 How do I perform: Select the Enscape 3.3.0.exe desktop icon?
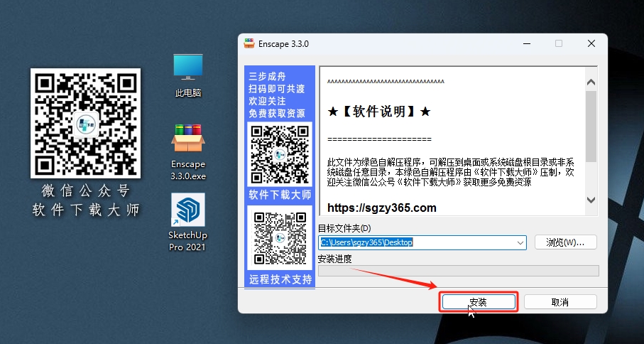tap(188, 152)
